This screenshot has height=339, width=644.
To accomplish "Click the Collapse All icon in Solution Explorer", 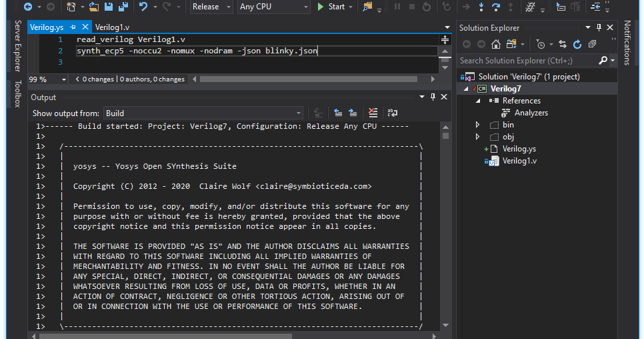I will pos(592,44).
